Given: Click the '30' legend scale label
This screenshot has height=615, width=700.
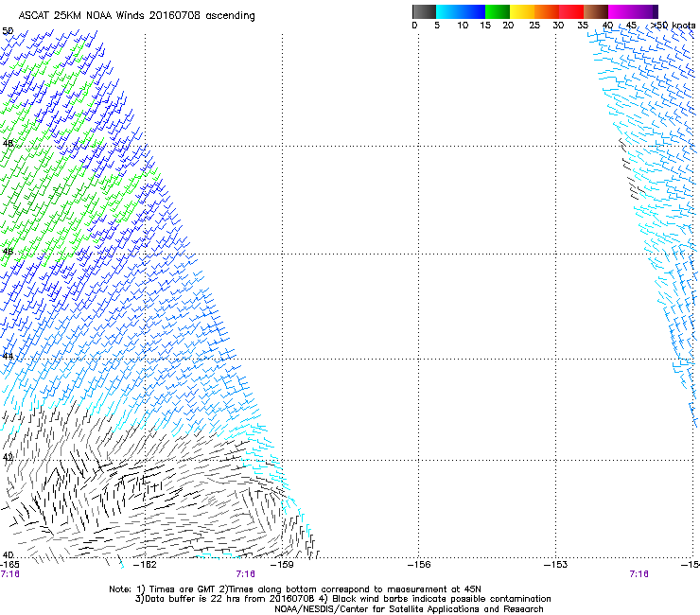Looking at the screenshot, I should [558, 26].
